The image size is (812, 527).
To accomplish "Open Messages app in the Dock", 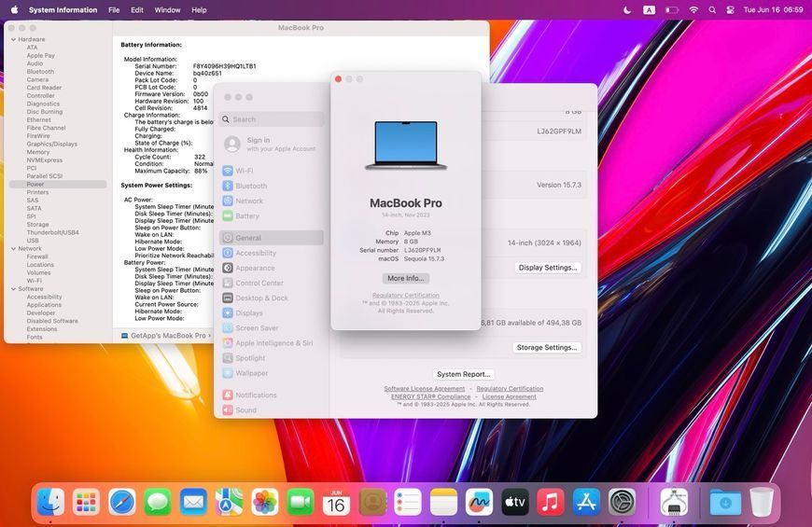I will [158, 502].
